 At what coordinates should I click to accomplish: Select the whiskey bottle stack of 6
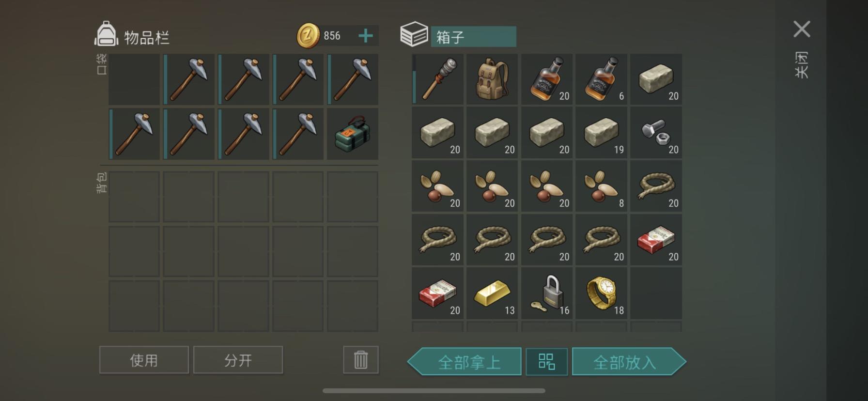[602, 79]
